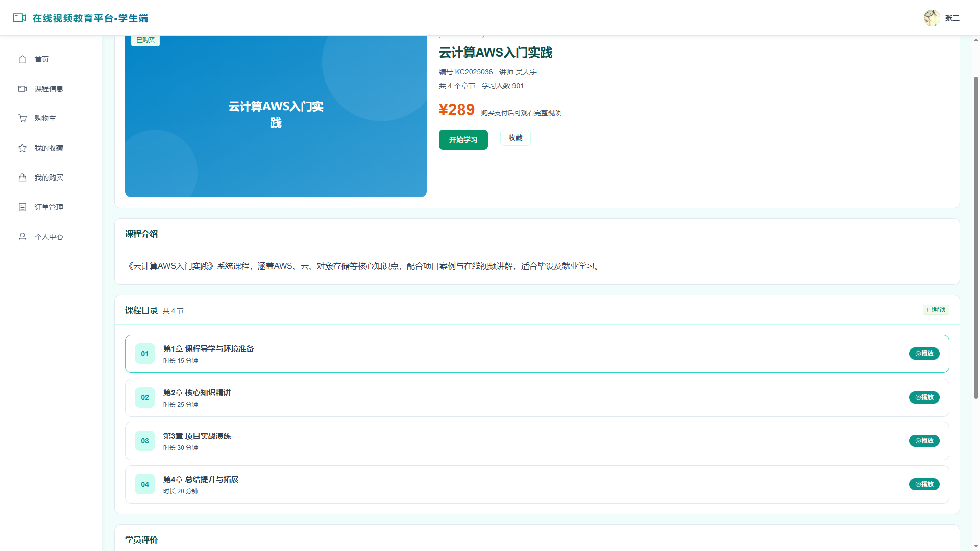The image size is (980, 551).
Task: Click 时长 25 分钟 duration text
Action: point(181,405)
